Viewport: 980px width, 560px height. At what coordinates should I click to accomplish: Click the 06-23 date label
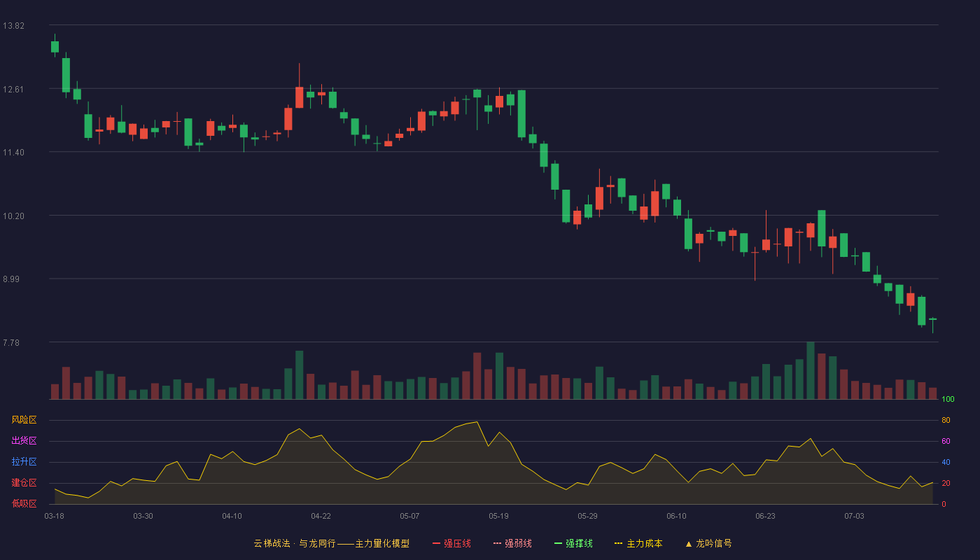[x=765, y=516]
